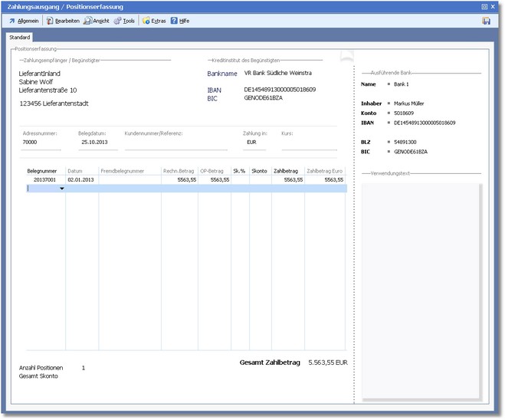Click the Bearbeiten clipboard icon

(x=50, y=21)
